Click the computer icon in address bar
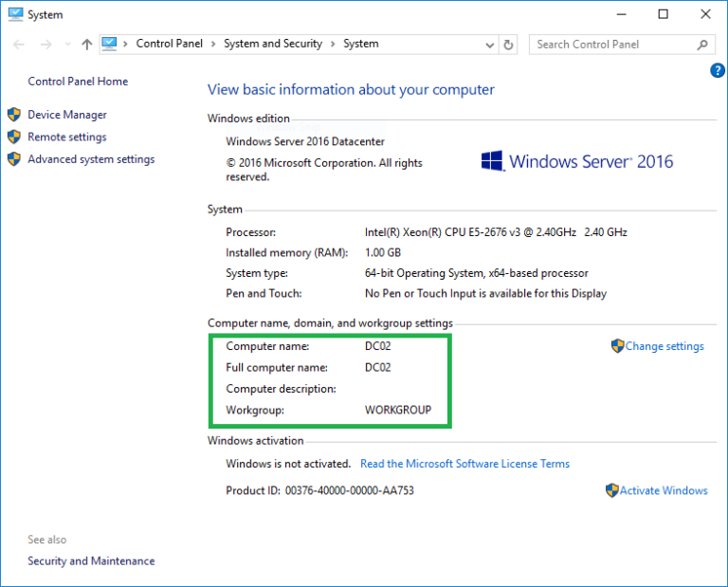The width and height of the screenshot is (728, 587). pos(109,44)
